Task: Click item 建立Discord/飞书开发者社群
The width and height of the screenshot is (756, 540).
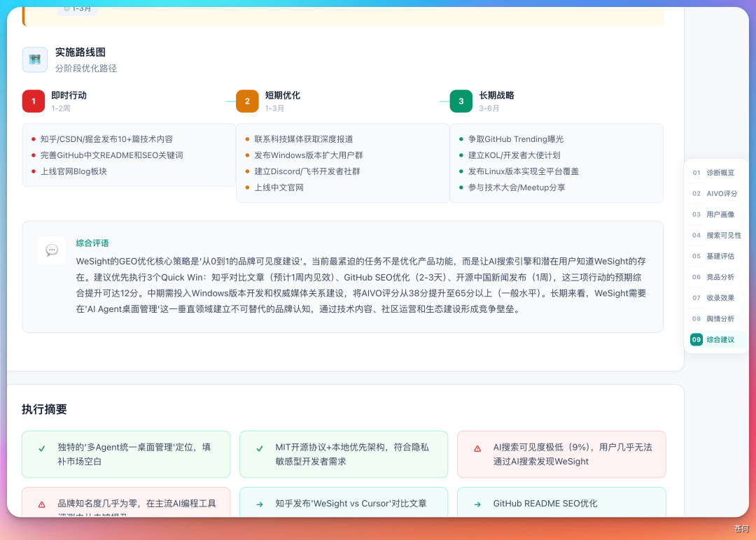Action: [307, 171]
